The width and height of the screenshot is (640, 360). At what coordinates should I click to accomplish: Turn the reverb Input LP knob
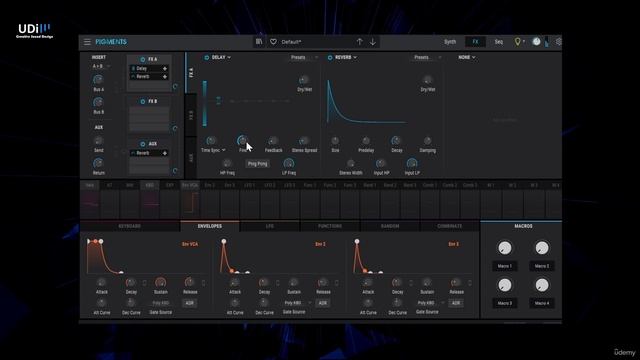point(412,164)
